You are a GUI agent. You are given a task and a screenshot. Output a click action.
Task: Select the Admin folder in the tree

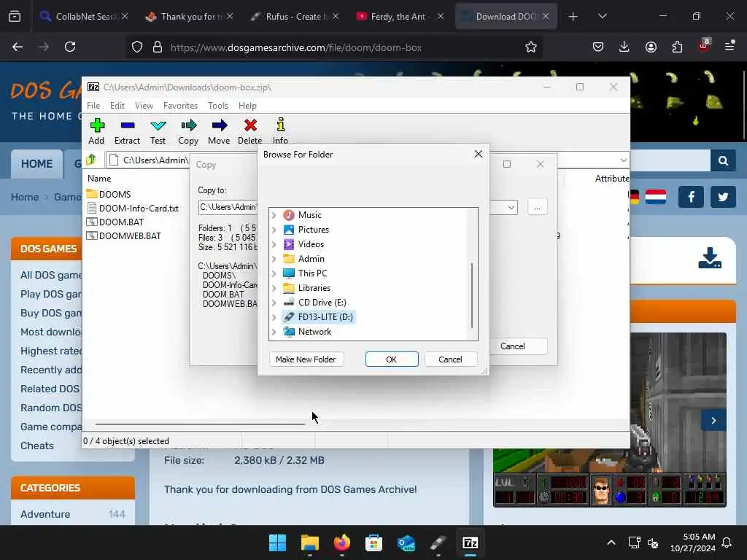coord(311,259)
